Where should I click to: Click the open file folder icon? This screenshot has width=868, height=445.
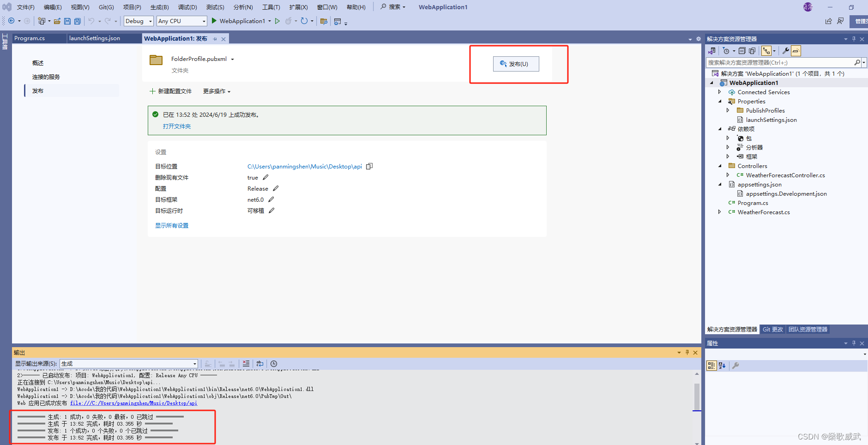pyautogui.click(x=57, y=21)
